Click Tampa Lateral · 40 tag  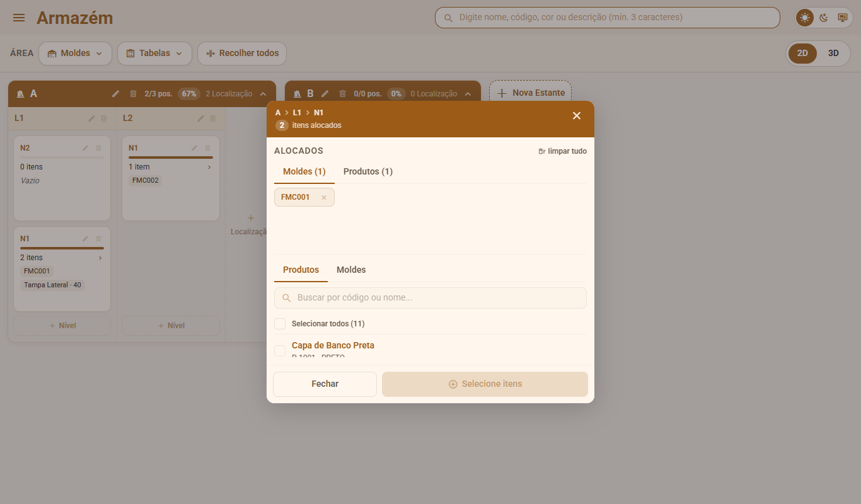coord(52,285)
